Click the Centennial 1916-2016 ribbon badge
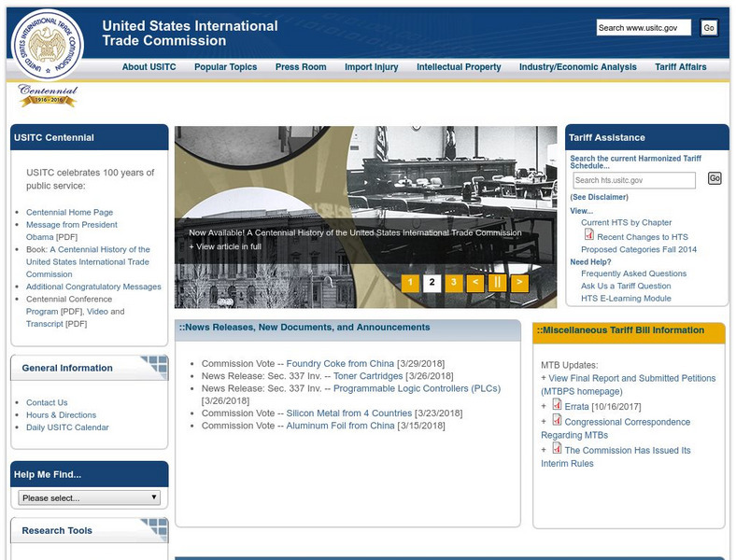Image resolution: width=736 pixels, height=560 pixels. [48, 96]
